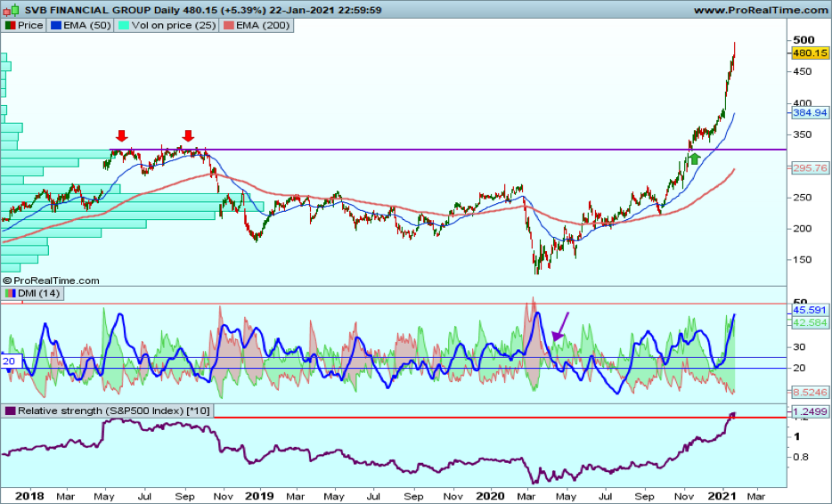
Task: Click the 2021 label on time axis
Action: pos(722,496)
